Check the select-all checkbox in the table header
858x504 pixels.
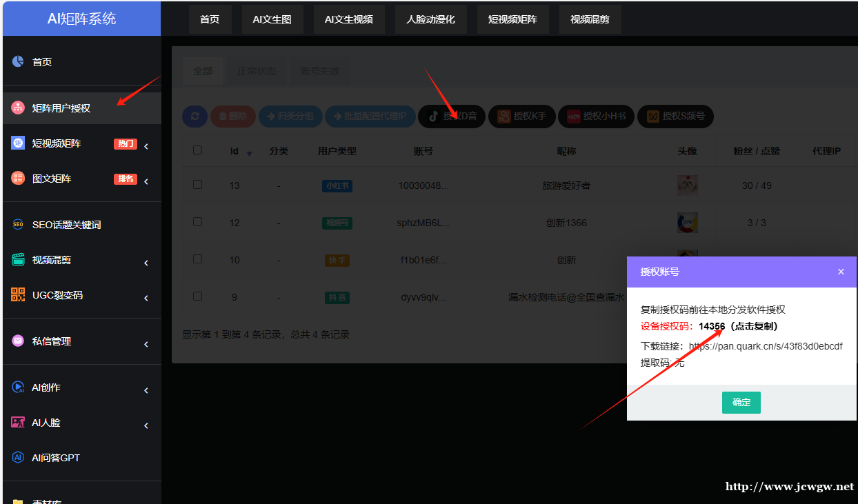click(x=197, y=150)
